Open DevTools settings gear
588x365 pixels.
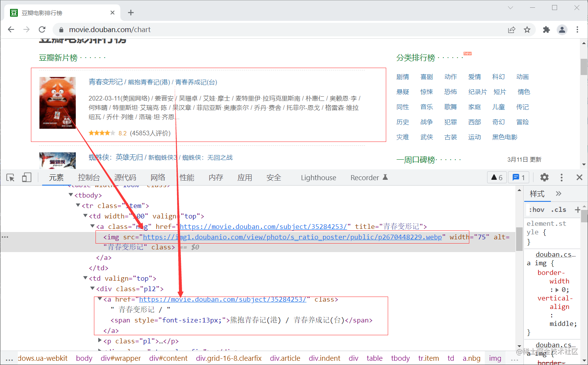coord(544,177)
